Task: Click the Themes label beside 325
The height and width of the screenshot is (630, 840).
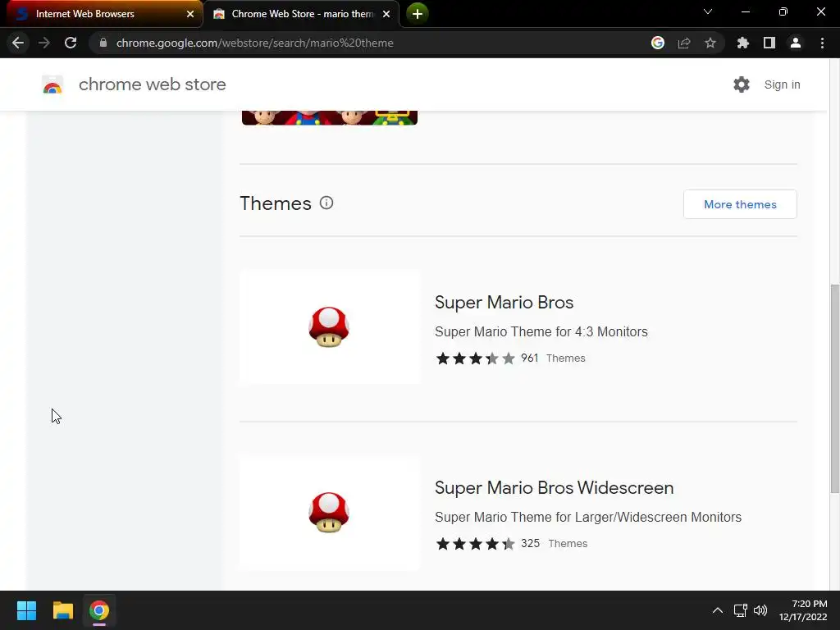Action: (x=568, y=544)
